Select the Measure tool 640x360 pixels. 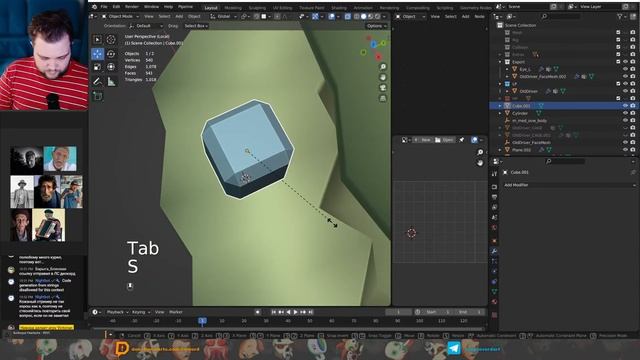coord(111,82)
